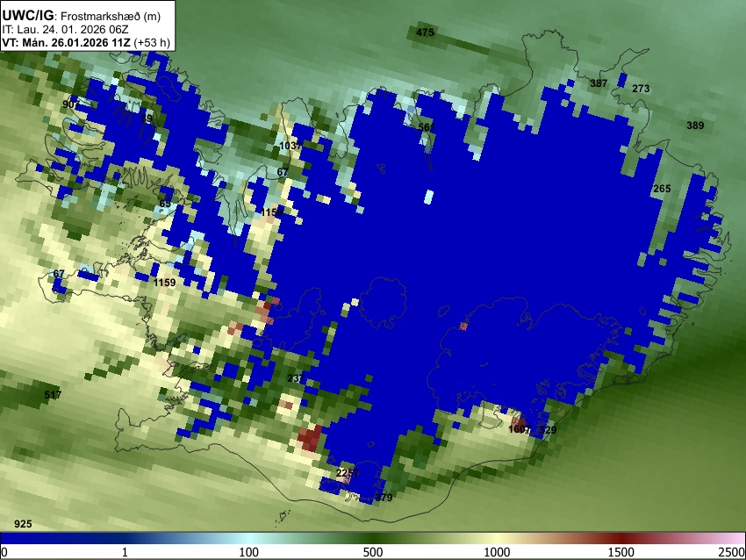Click the 273 value label
The image size is (746, 560).
coord(641,89)
